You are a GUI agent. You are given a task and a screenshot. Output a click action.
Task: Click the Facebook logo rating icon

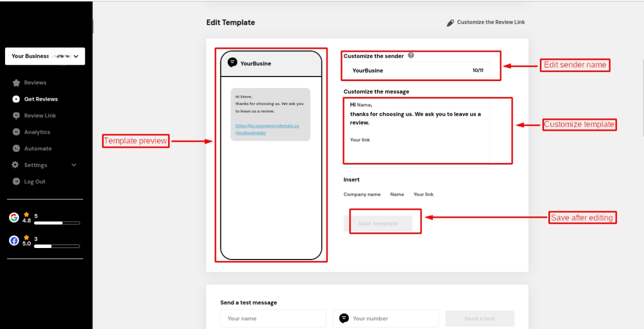pos(14,240)
